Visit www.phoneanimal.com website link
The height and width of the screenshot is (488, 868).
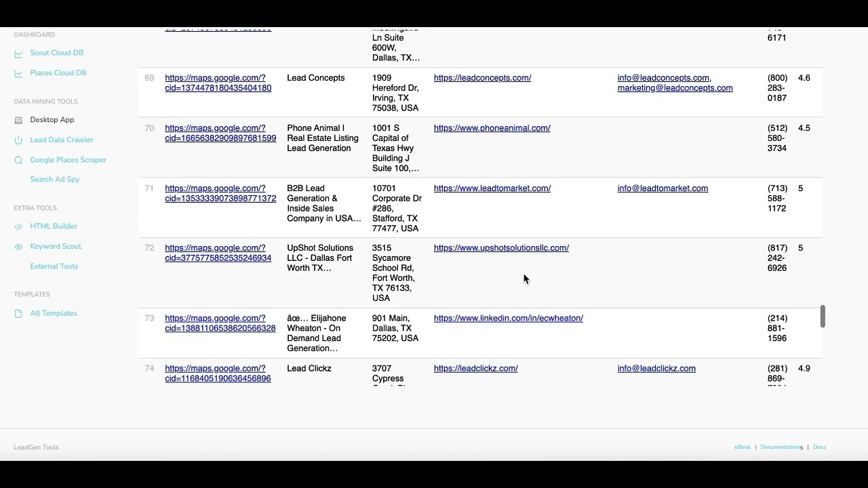click(x=492, y=128)
